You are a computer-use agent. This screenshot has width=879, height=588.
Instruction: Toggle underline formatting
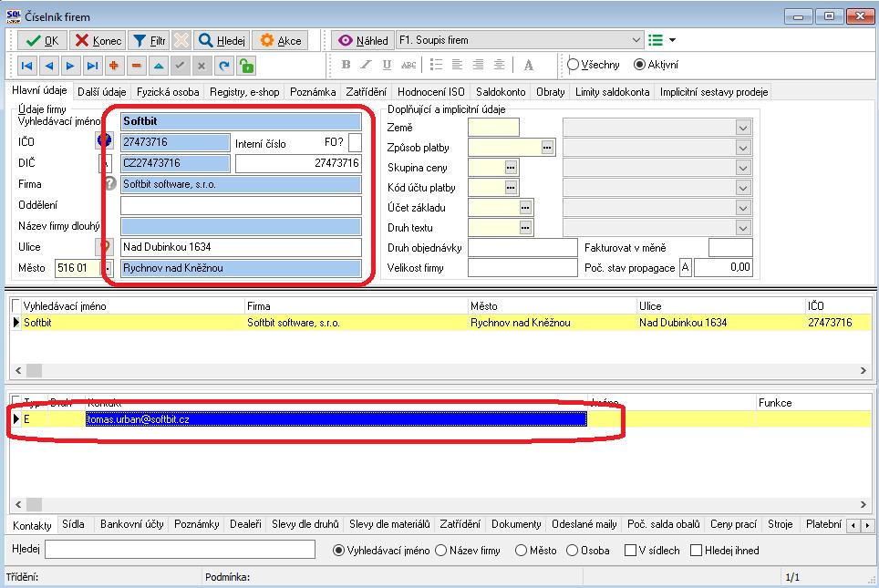tap(387, 65)
